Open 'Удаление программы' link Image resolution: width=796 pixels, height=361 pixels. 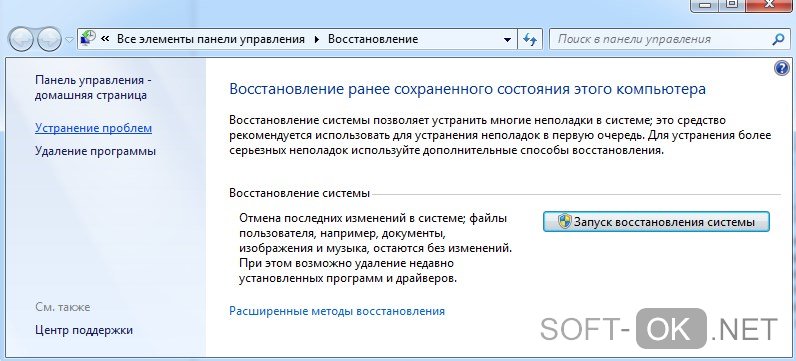[95, 151]
